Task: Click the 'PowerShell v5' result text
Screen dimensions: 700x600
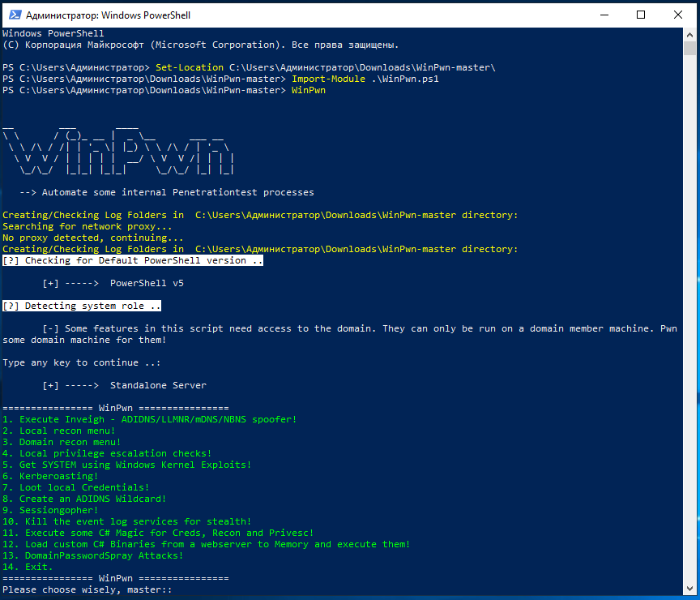Action: click(x=147, y=283)
